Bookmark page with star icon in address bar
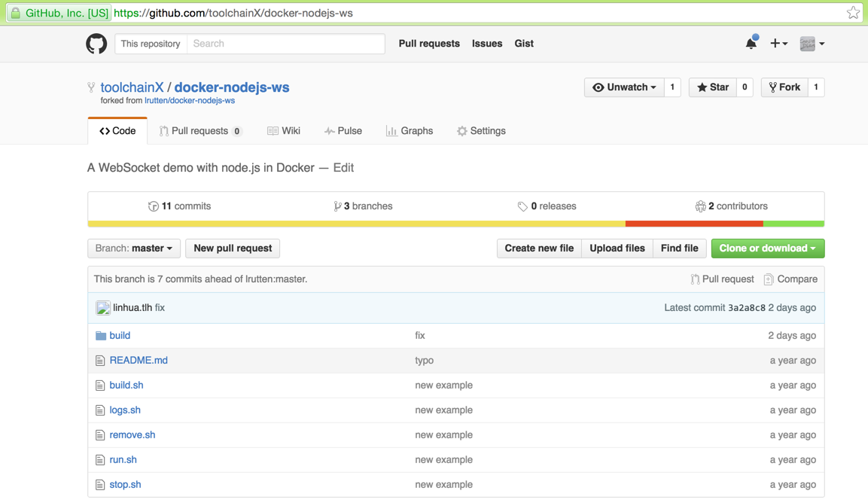Screen dimensions: 868x503 (x=853, y=13)
